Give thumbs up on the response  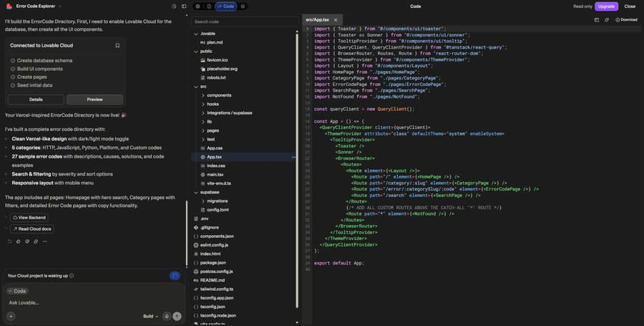[x=18, y=241]
